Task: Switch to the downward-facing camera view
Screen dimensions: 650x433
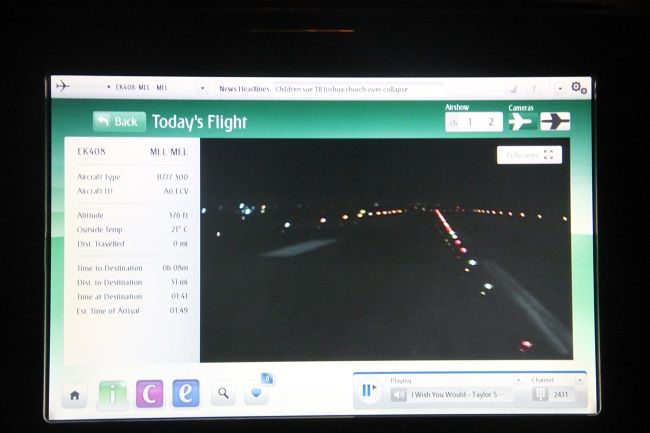Action: pos(555,121)
